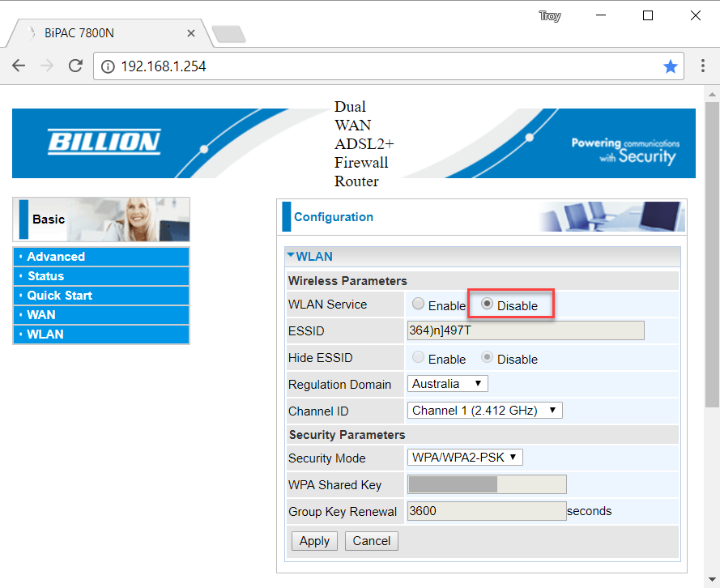Screen dimensions: 720x588
Task: Collapse the WLAN section triangle
Action: coord(291,254)
